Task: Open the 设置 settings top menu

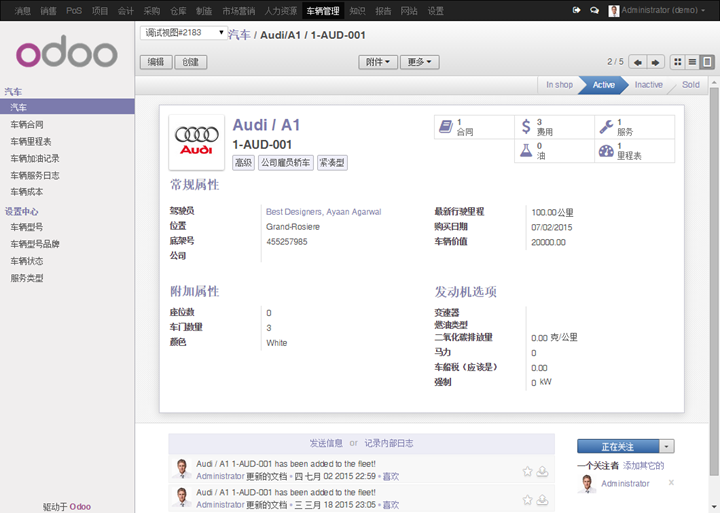Action: coord(435,11)
